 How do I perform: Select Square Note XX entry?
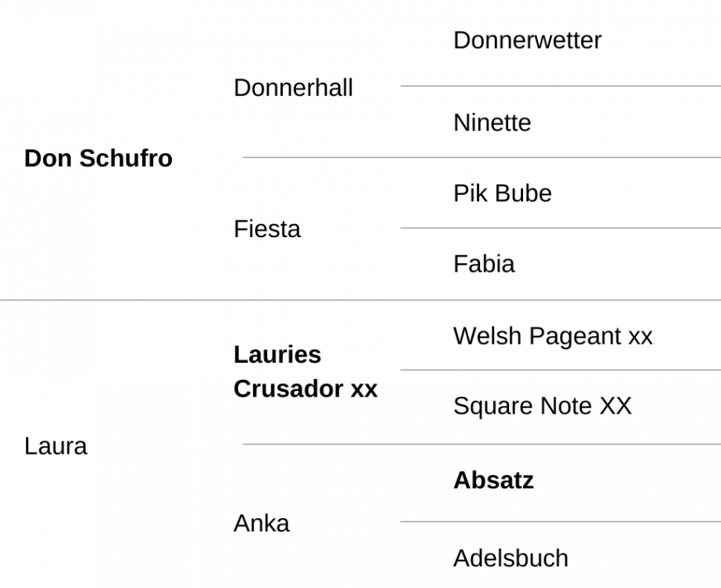[543, 406]
